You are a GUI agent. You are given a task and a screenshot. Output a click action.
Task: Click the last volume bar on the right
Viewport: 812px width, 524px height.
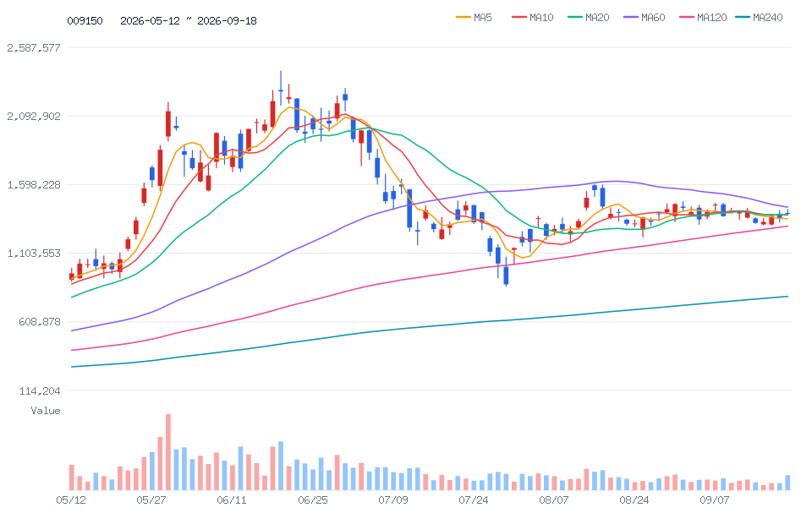tap(787, 483)
